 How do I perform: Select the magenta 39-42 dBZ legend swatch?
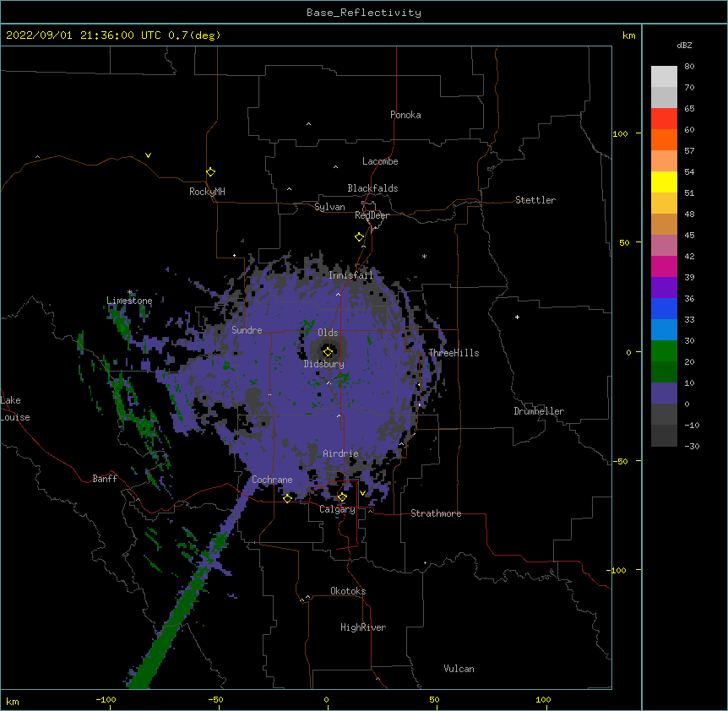[x=664, y=266]
